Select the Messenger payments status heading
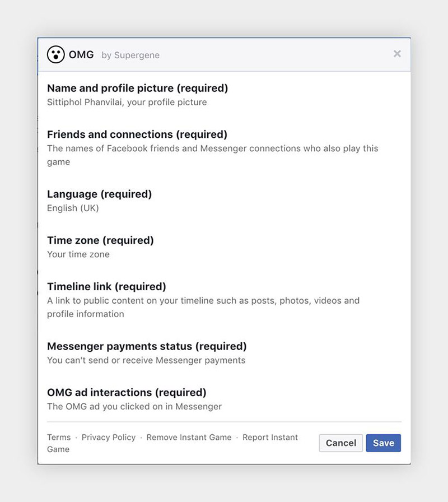This screenshot has width=448, height=502. coord(147,346)
